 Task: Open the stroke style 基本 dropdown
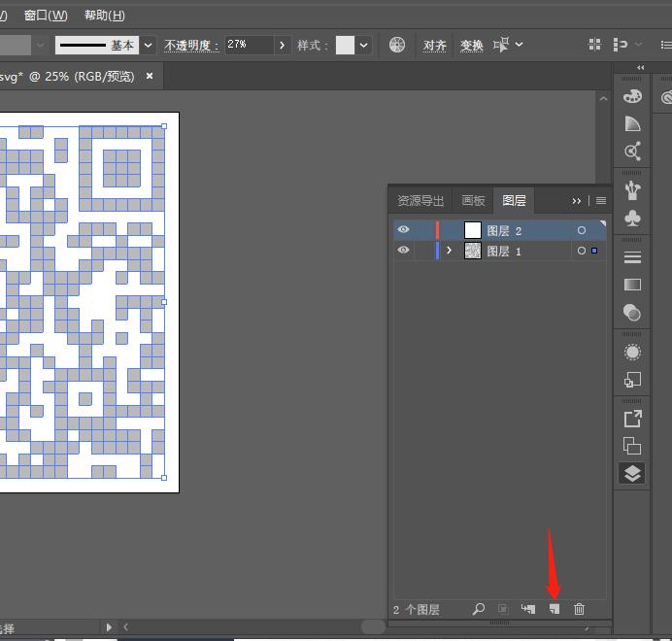tap(149, 45)
